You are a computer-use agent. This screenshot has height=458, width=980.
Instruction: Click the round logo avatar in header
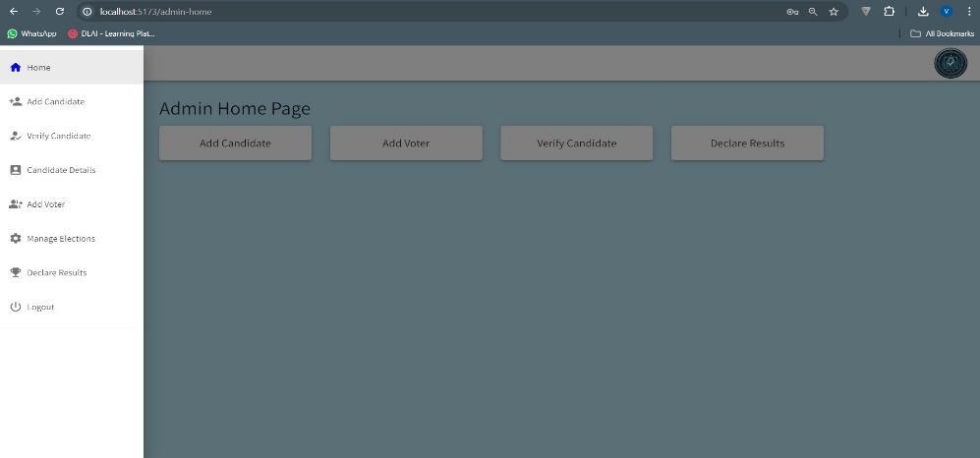pos(950,63)
